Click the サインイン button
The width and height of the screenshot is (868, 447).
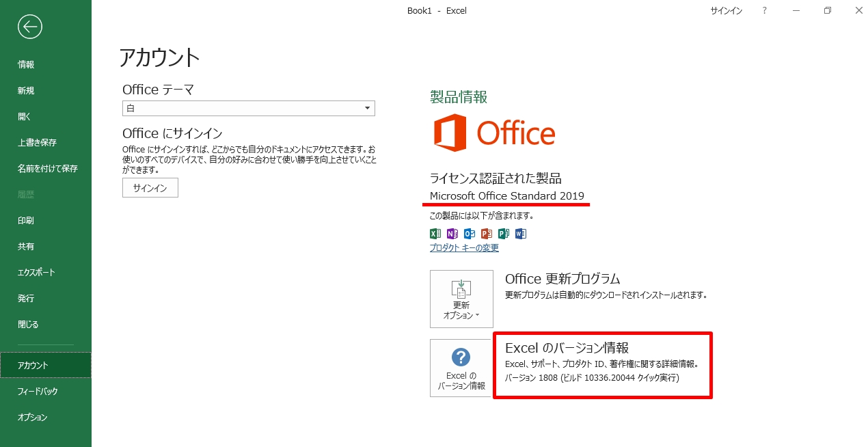coord(150,187)
